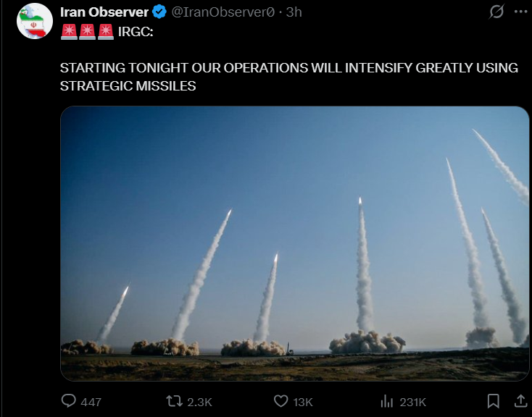Click the repost arrows icon
Viewport: 532px width, 417px height.
pos(174,401)
